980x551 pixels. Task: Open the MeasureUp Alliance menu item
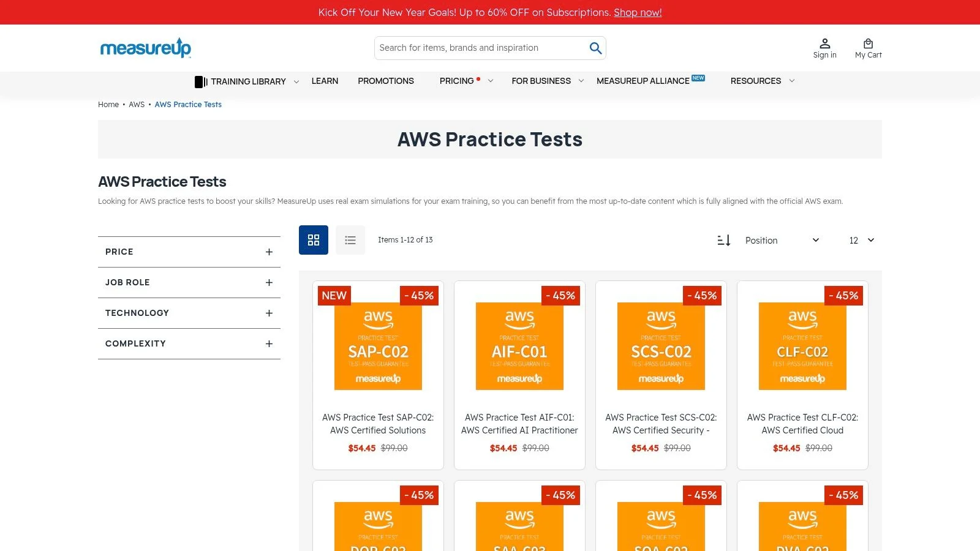pyautogui.click(x=643, y=81)
